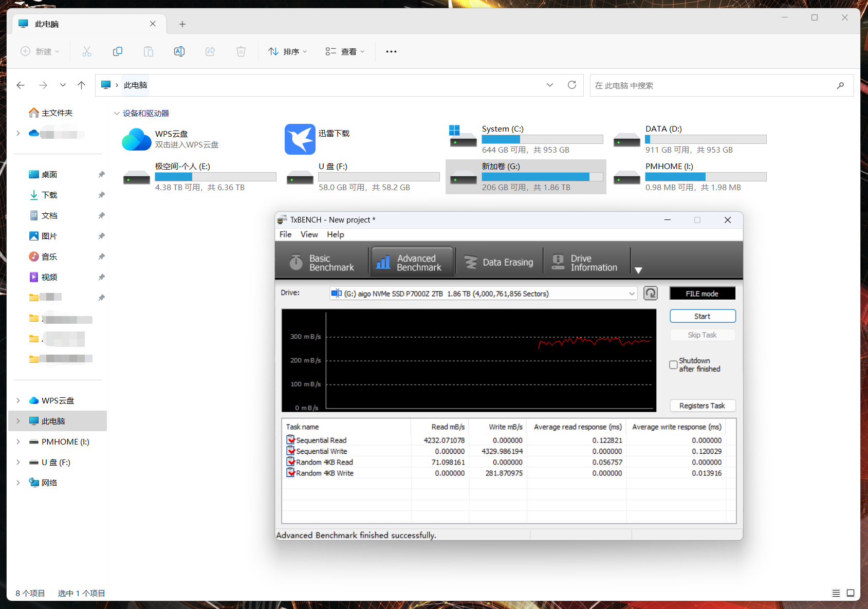Open the 查看 view dropdown
This screenshot has width=868, height=609.
click(345, 51)
